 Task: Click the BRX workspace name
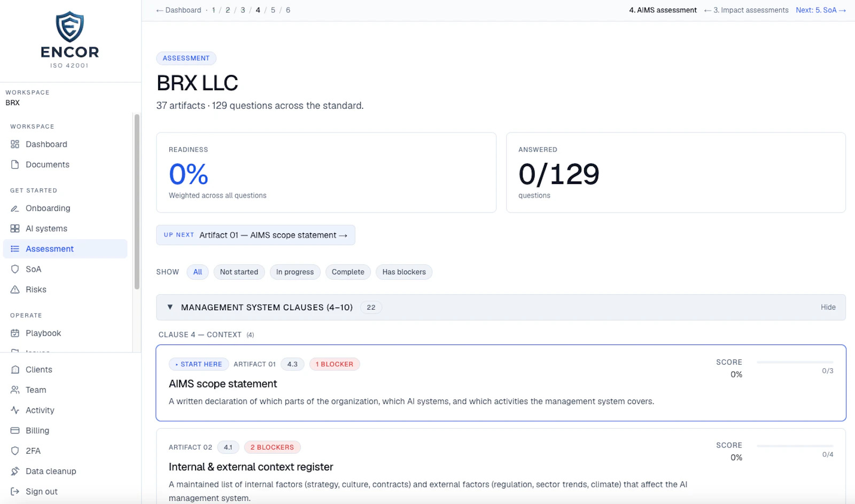pos(13,103)
